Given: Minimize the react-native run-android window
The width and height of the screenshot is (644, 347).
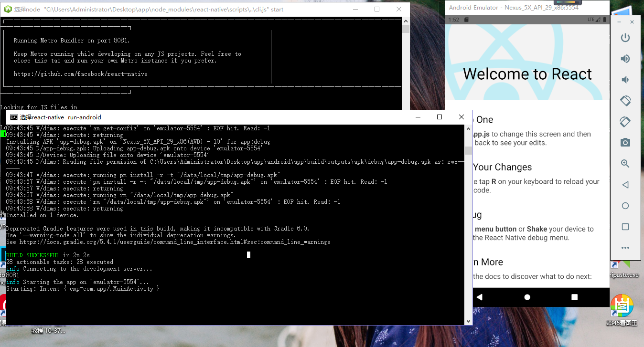Looking at the screenshot, I should click(x=418, y=117).
